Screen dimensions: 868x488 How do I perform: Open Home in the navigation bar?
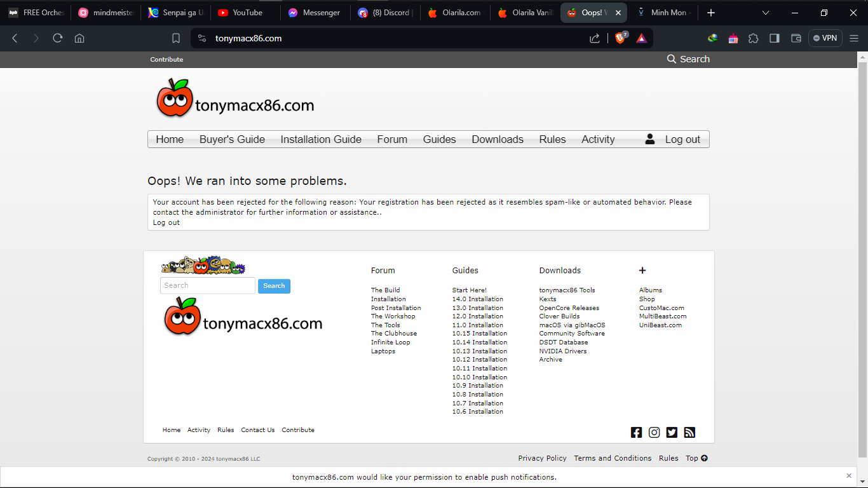[x=170, y=139]
